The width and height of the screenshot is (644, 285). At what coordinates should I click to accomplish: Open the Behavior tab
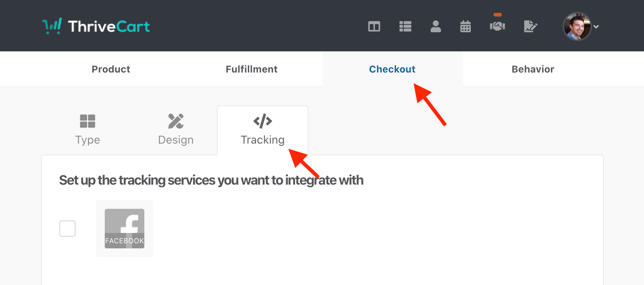(x=533, y=69)
